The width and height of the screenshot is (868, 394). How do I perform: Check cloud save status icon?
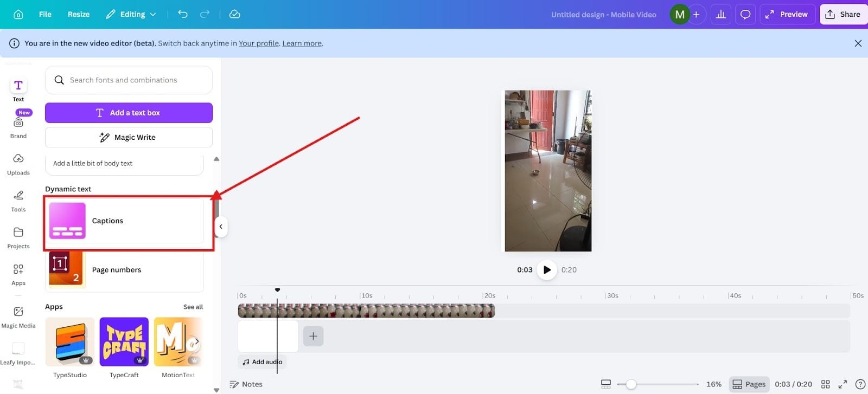coord(235,14)
